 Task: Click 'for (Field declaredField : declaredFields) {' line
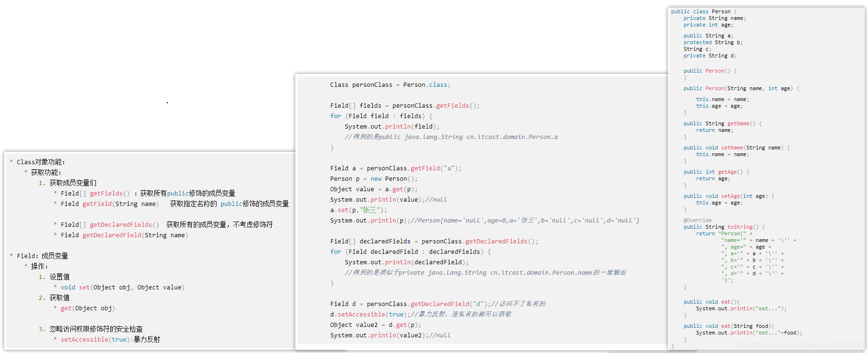(411, 252)
